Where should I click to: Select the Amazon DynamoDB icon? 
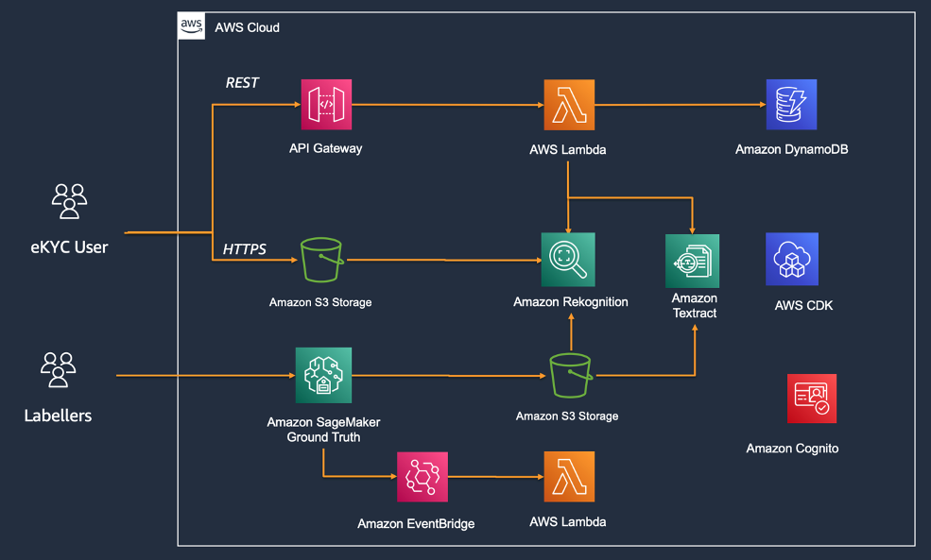791,105
